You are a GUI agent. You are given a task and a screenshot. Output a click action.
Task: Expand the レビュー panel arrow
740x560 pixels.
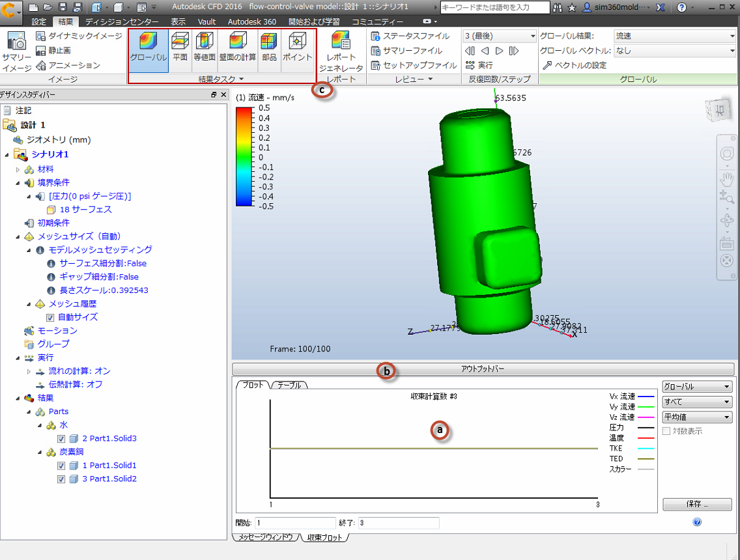coord(430,79)
